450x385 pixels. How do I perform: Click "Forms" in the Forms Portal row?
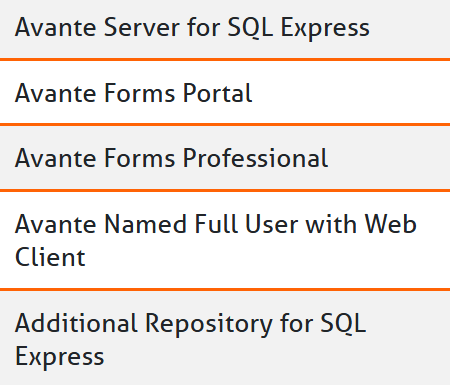(x=140, y=93)
